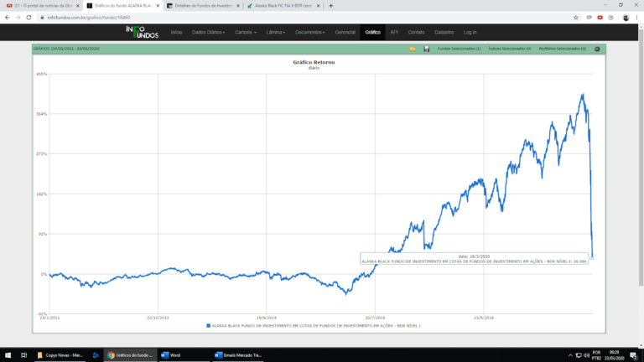Click the Log in link
This screenshot has width=644, height=362.
[469, 32]
